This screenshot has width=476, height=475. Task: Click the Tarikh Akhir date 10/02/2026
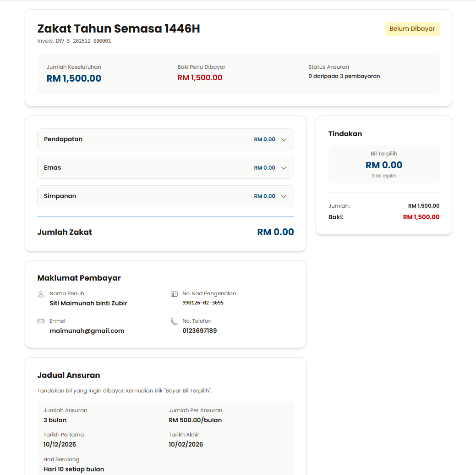pos(186,444)
